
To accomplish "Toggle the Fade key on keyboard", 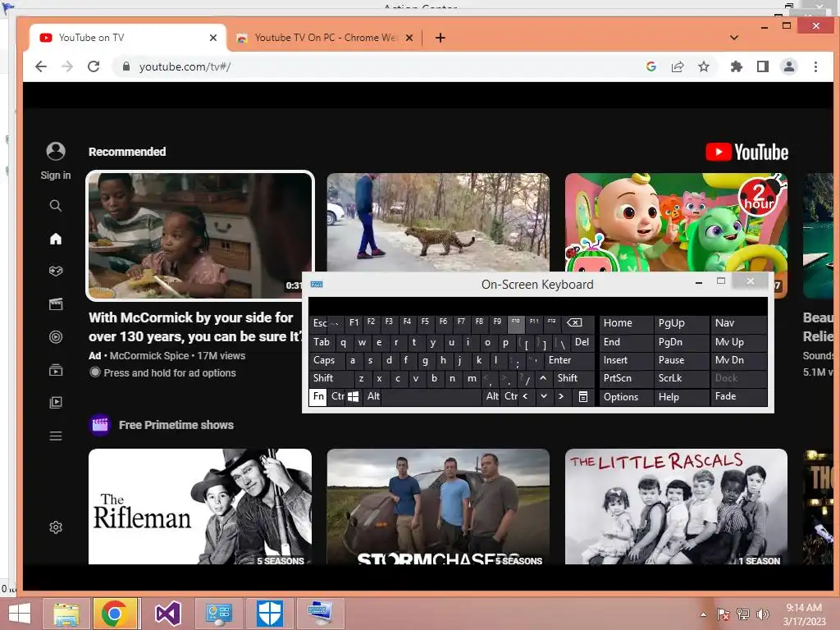I will (739, 396).
